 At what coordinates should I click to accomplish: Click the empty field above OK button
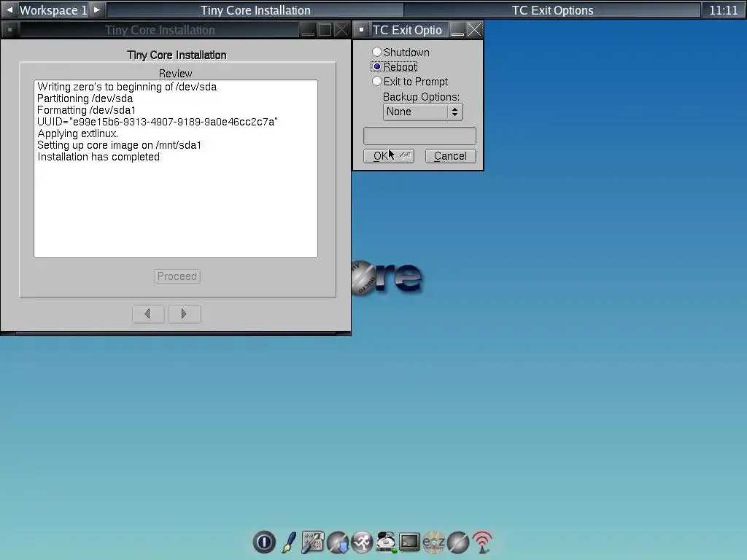pyautogui.click(x=419, y=136)
